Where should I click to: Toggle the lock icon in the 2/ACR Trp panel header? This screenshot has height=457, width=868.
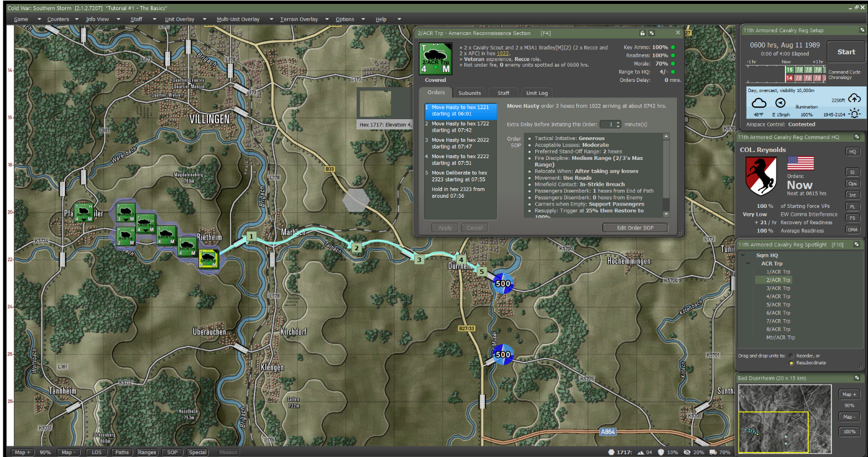(642, 33)
